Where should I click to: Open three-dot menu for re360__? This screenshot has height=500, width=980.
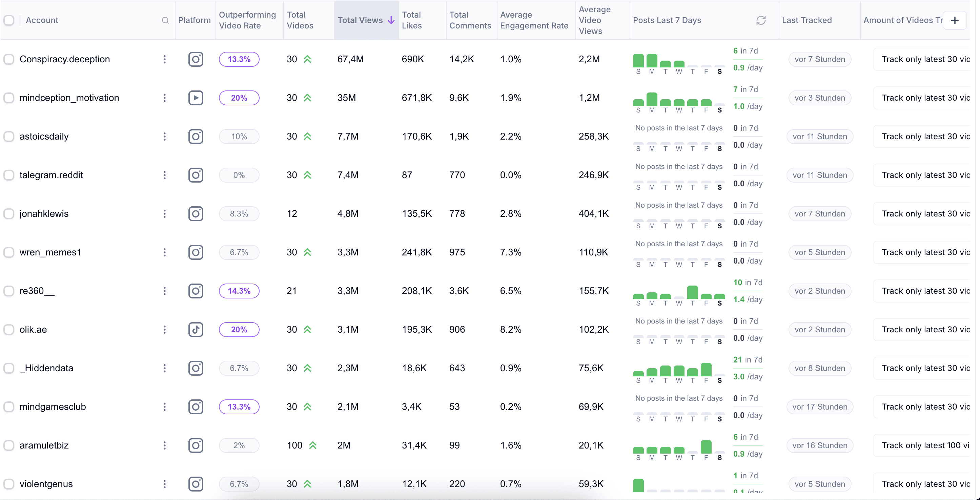click(164, 291)
